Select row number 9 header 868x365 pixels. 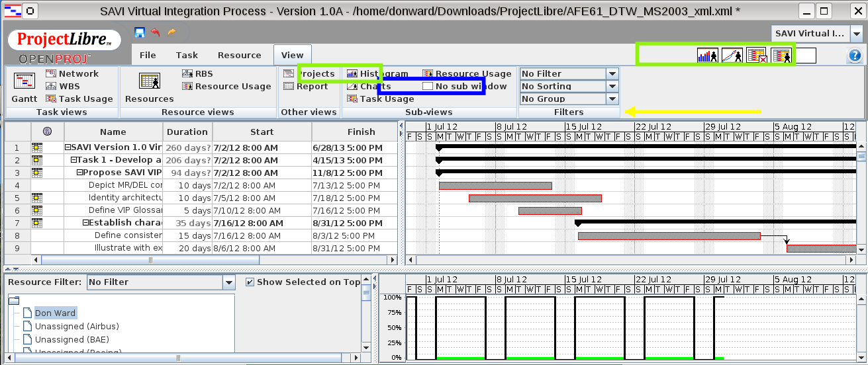pos(17,248)
